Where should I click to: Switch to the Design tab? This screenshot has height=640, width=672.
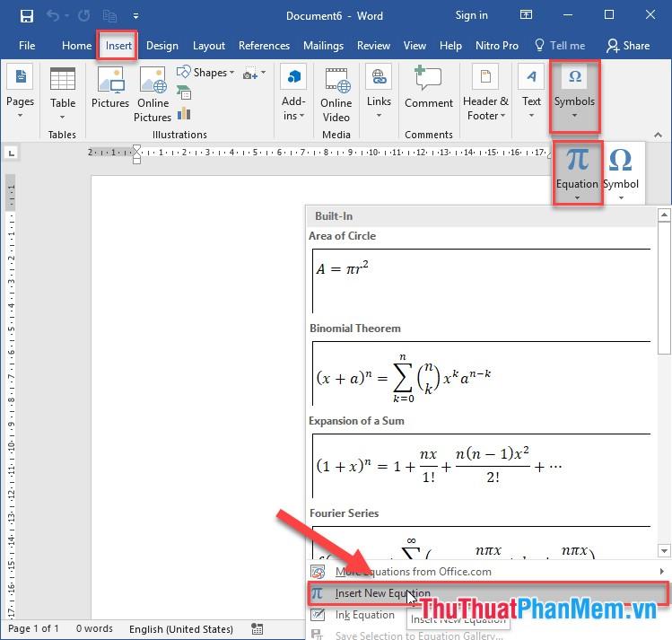[x=162, y=46]
